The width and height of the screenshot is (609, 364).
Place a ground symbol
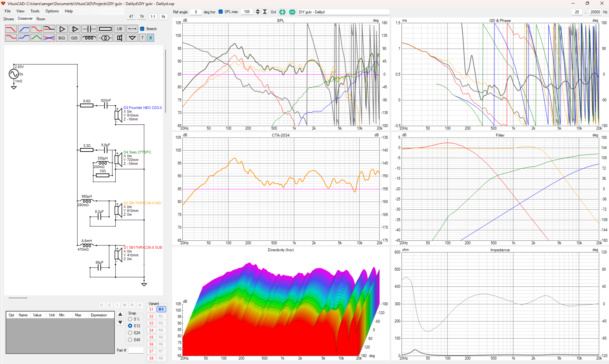[132, 38]
